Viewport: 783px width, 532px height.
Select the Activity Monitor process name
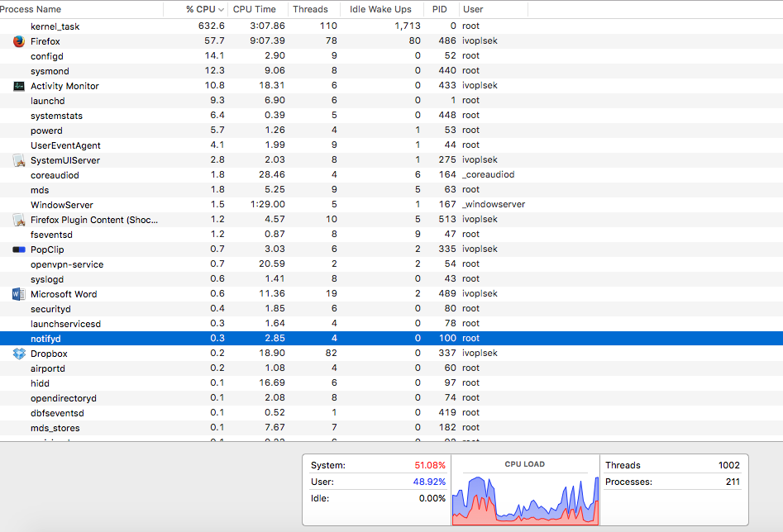coord(65,86)
